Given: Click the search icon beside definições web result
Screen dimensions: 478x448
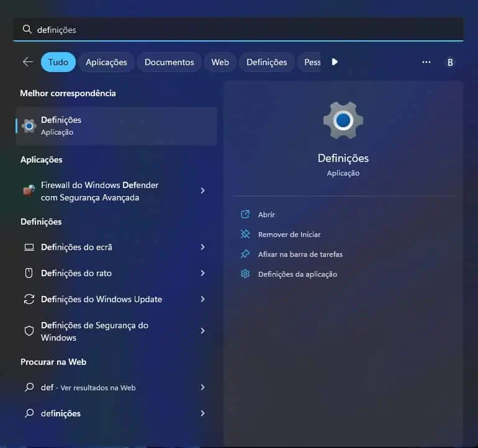Looking at the screenshot, I should coord(29,413).
